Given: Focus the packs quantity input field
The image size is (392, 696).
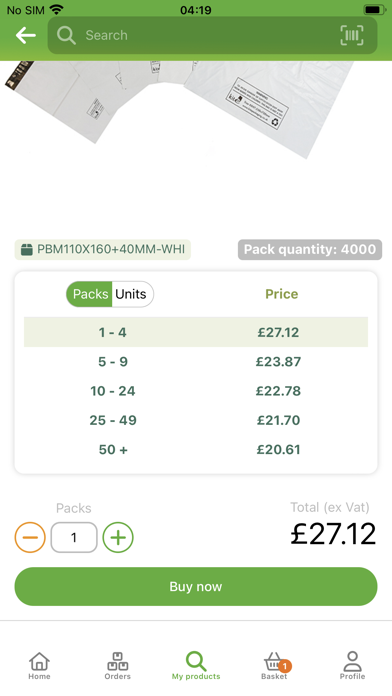Looking at the screenshot, I should click(74, 538).
